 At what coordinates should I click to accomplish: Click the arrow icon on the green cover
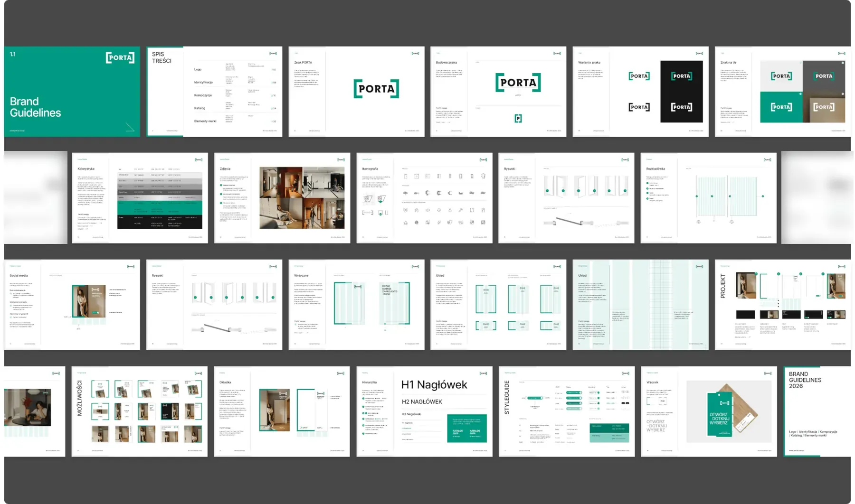(130, 127)
